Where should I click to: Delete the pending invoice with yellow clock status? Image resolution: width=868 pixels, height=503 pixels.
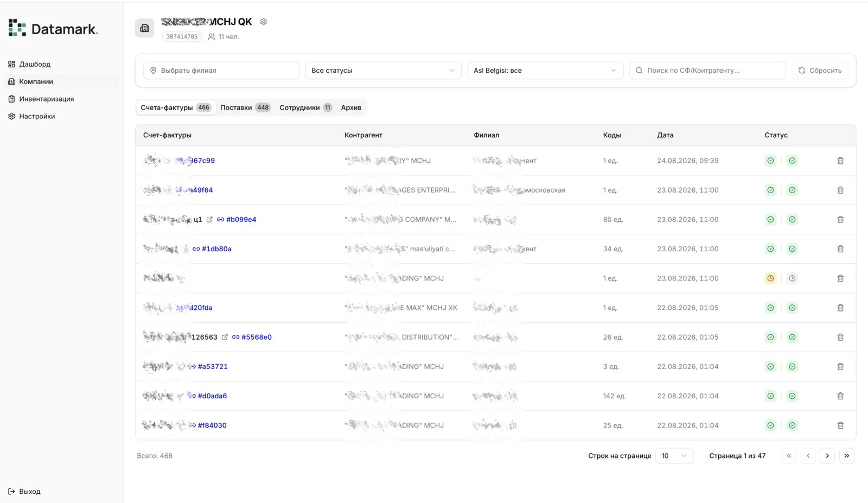coord(840,278)
